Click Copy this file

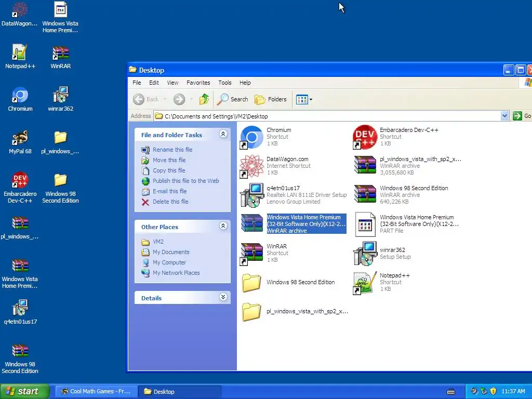point(163,170)
